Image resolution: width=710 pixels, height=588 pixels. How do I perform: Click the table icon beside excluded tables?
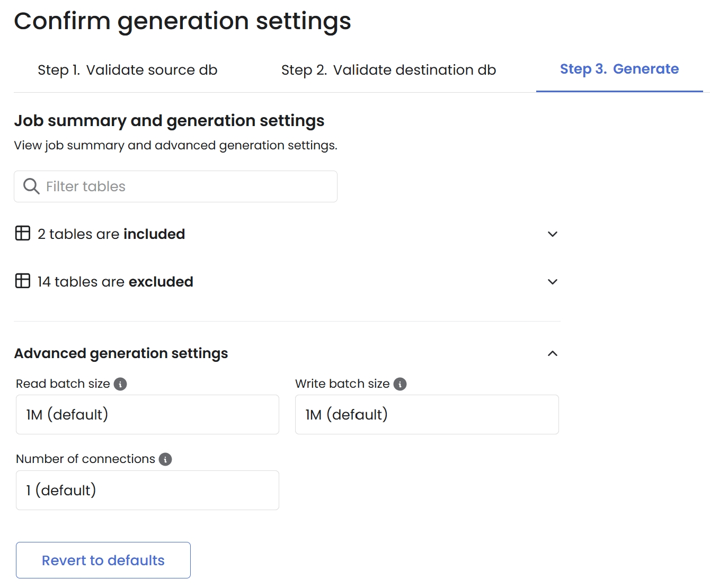coord(23,281)
